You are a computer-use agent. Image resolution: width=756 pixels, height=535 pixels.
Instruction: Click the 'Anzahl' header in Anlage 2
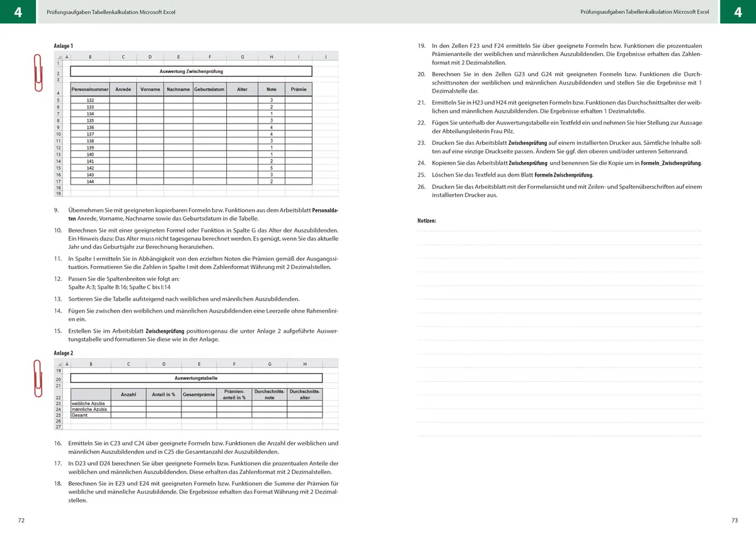(129, 394)
